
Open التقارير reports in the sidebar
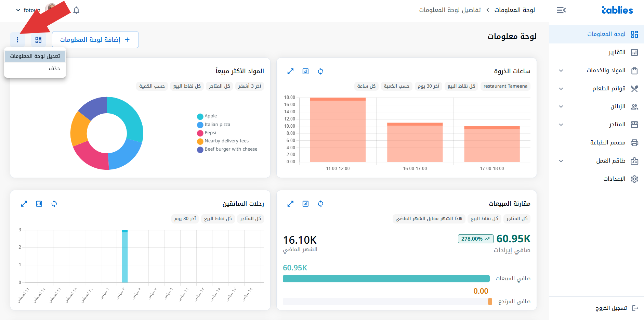pyautogui.click(x=596, y=52)
